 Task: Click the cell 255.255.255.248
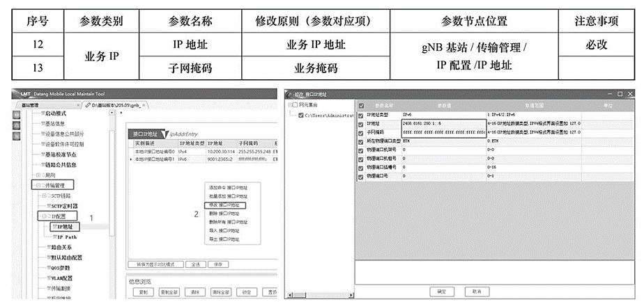(x=254, y=152)
